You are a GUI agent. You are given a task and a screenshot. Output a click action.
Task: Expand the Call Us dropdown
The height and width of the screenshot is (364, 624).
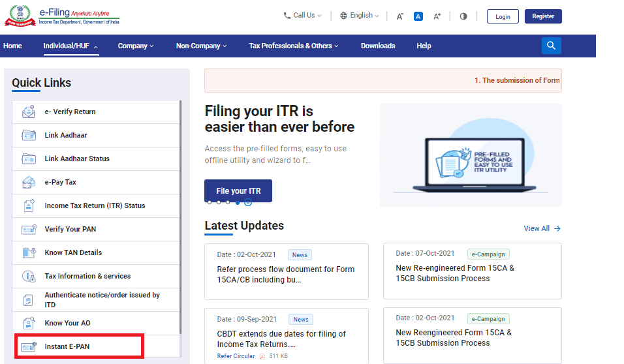tap(303, 16)
